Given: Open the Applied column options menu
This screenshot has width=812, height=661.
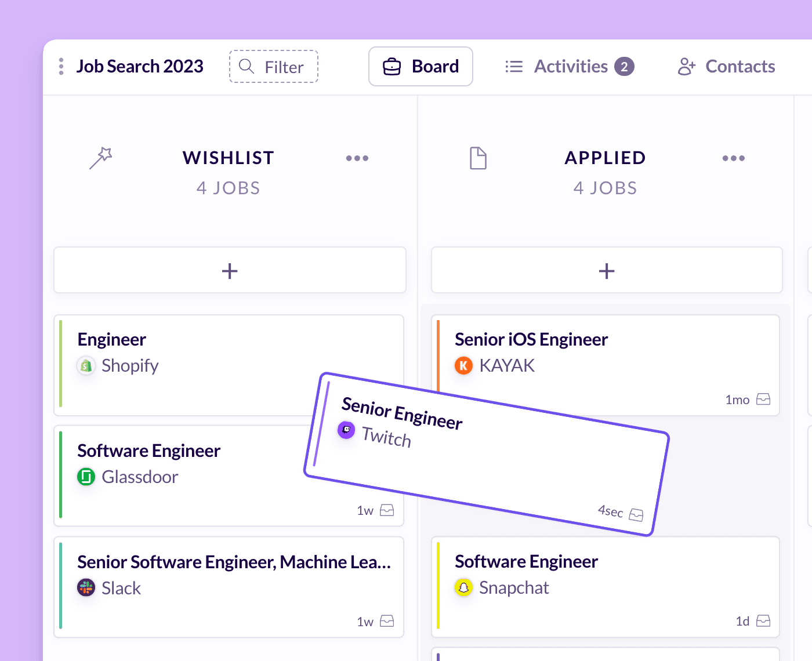Looking at the screenshot, I should 733,158.
